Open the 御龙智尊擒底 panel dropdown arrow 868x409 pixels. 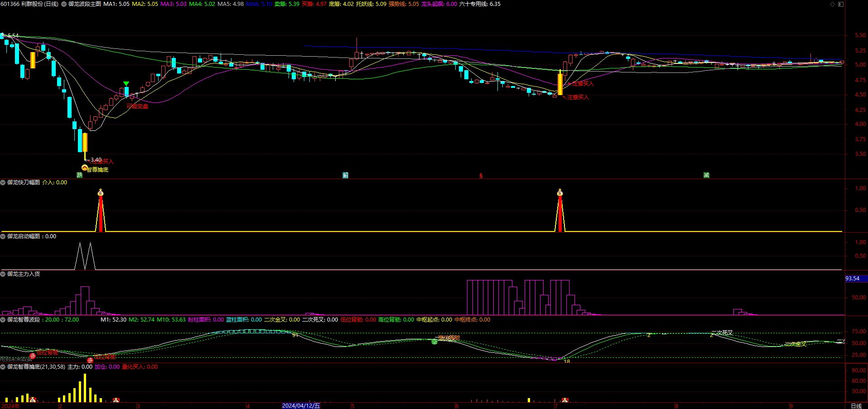[x=3, y=367]
